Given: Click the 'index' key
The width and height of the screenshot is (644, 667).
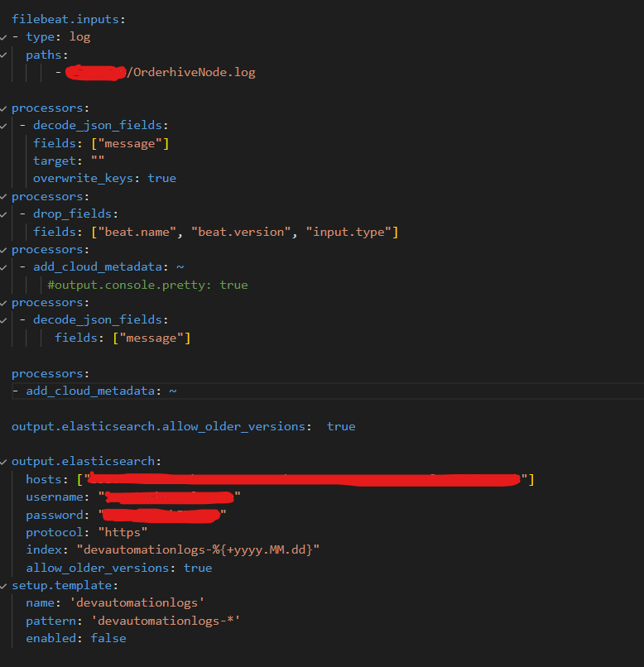Looking at the screenshot, I should tap(44, 549).
